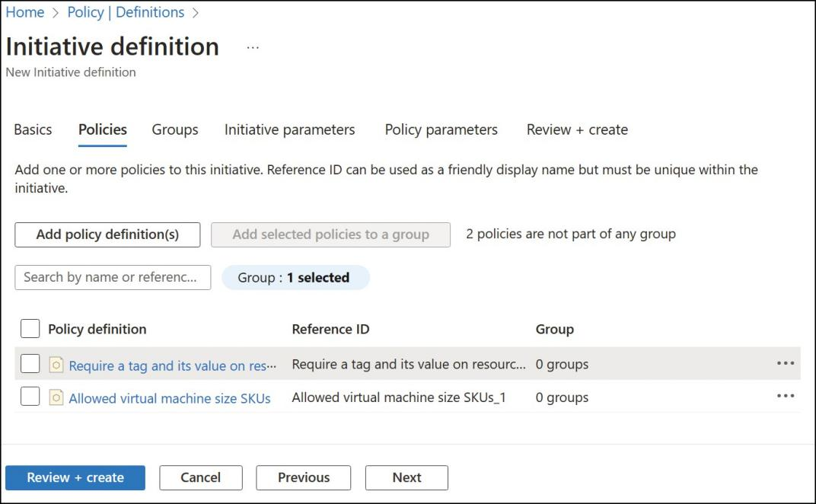
Task: Click Add policy definition(s) button
Action: click(107, 234)
